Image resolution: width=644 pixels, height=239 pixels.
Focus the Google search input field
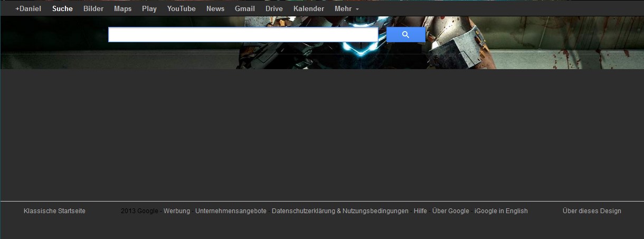coord(243,35)
